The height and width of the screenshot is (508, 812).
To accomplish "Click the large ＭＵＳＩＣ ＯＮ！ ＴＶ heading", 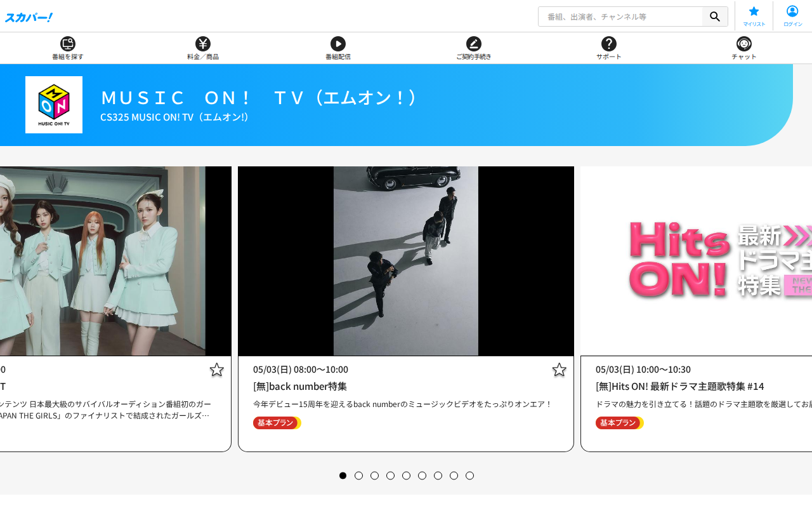I will 259,97.
